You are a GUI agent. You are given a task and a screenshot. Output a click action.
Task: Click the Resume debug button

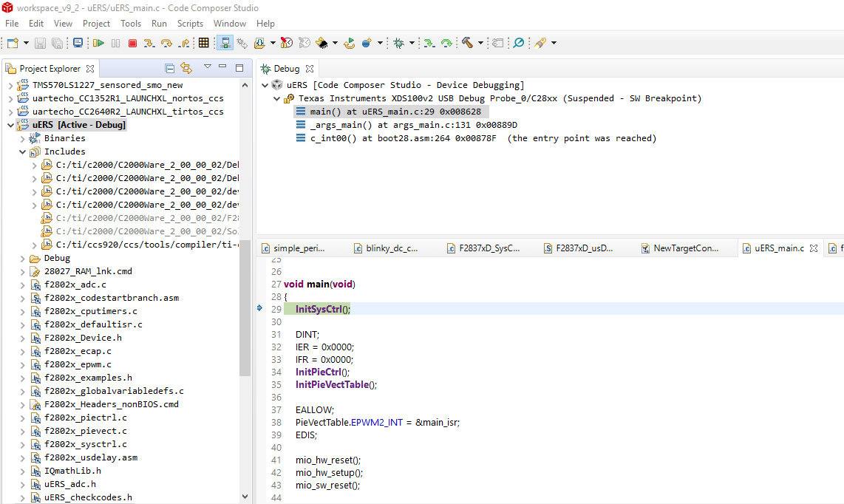[98, 44]
